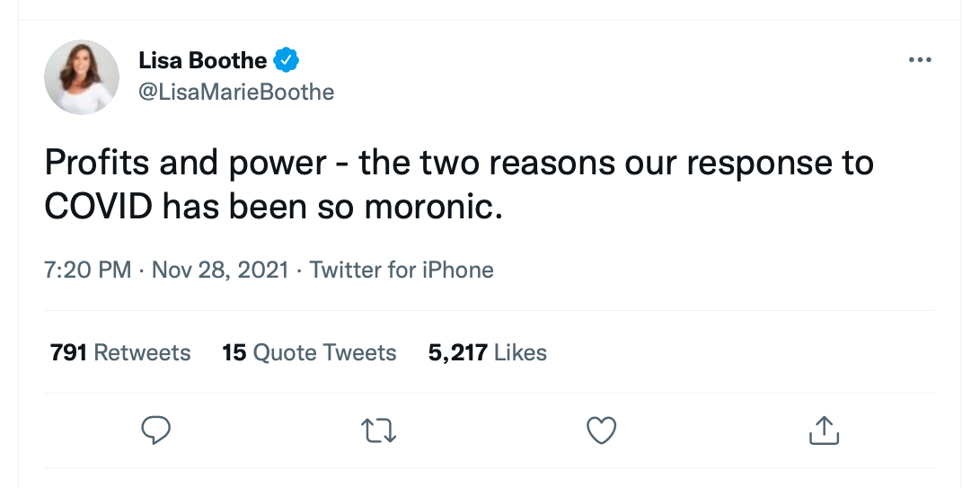Click the Nov 28, 2021 date

(x=220, y=270)
